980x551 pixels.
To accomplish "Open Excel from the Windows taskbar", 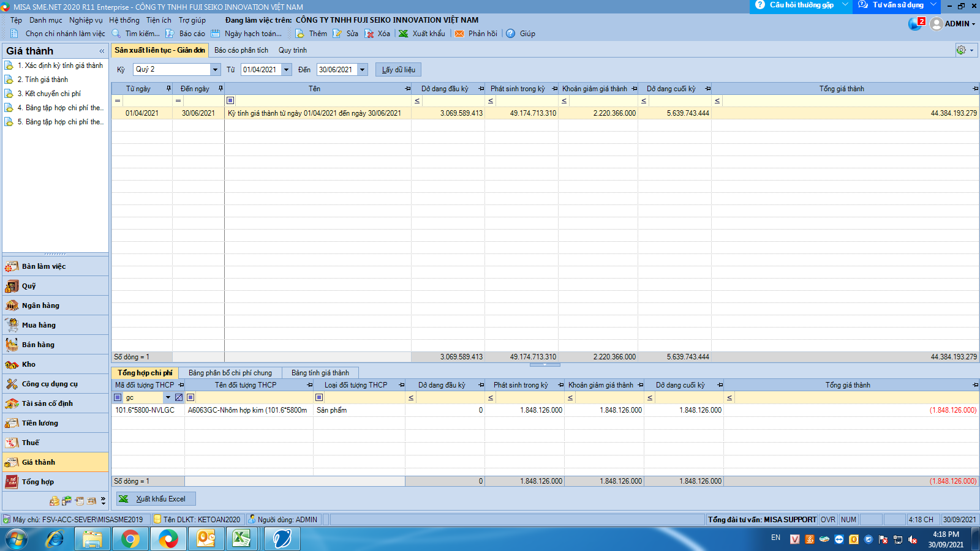I will point(241,539).
